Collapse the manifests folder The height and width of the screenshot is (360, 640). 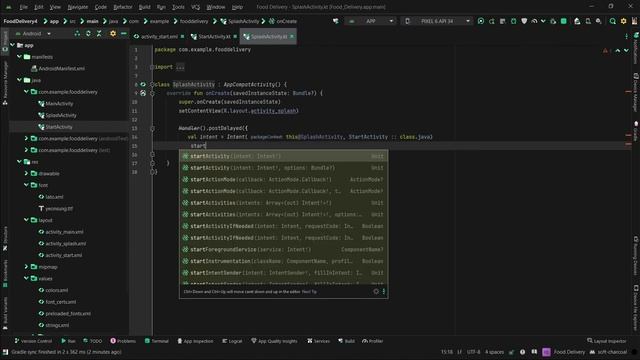(x=19, y=57)
